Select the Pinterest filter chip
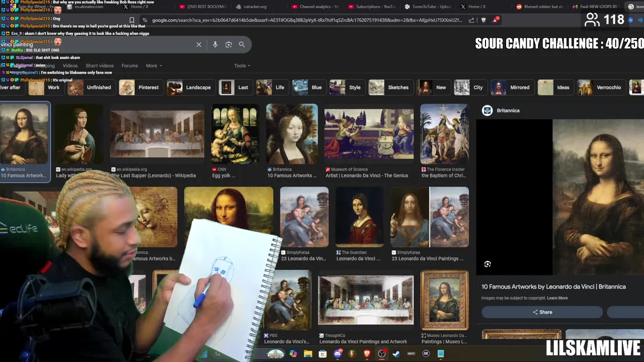 point(141,87)
